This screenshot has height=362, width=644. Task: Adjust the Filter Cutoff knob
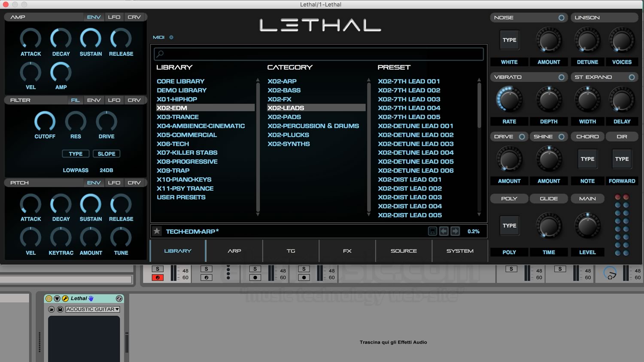(x=45, y=122)
